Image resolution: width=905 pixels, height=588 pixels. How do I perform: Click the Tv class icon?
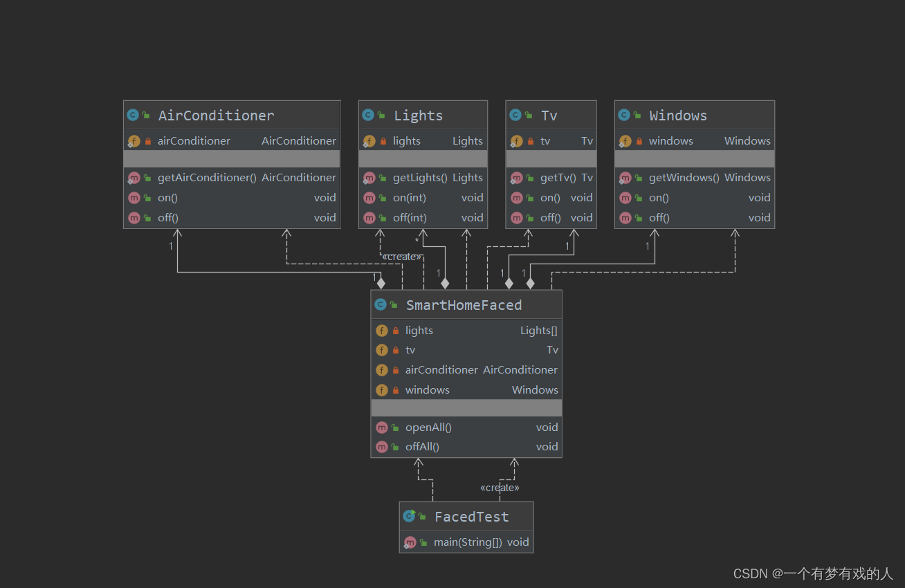[x=515, y=116]
